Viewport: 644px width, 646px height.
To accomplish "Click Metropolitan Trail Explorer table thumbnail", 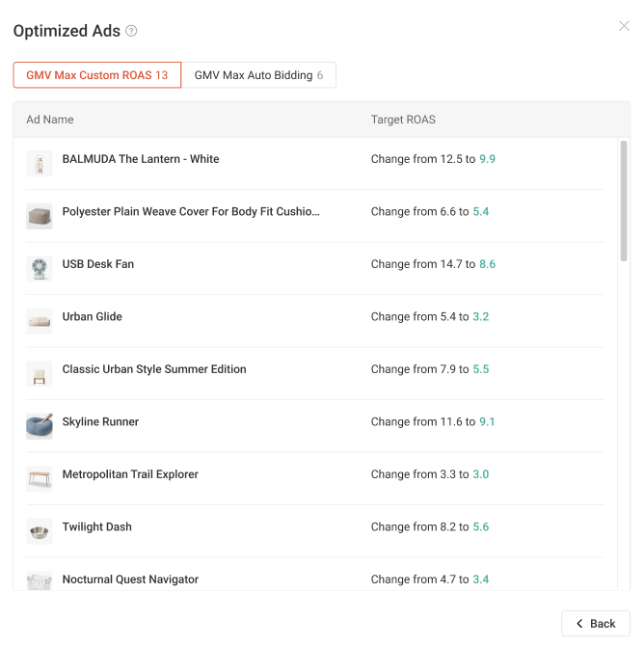I will click(x=40, y=479).
